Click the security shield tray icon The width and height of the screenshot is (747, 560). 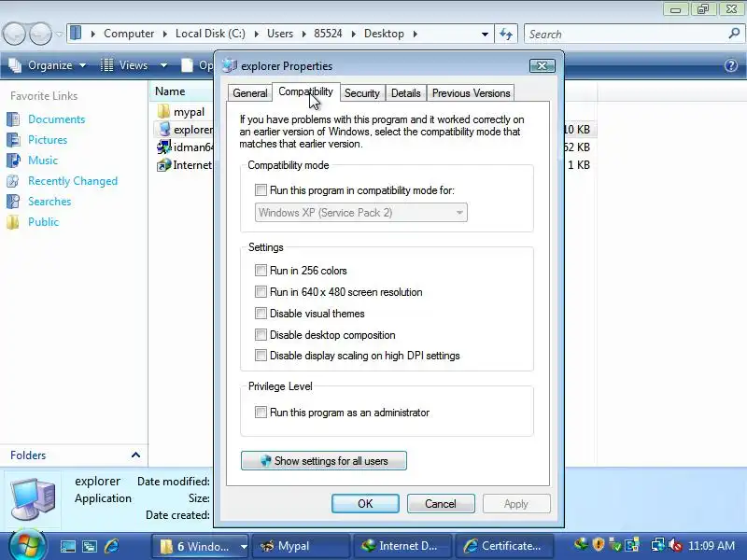click(599, 544)
